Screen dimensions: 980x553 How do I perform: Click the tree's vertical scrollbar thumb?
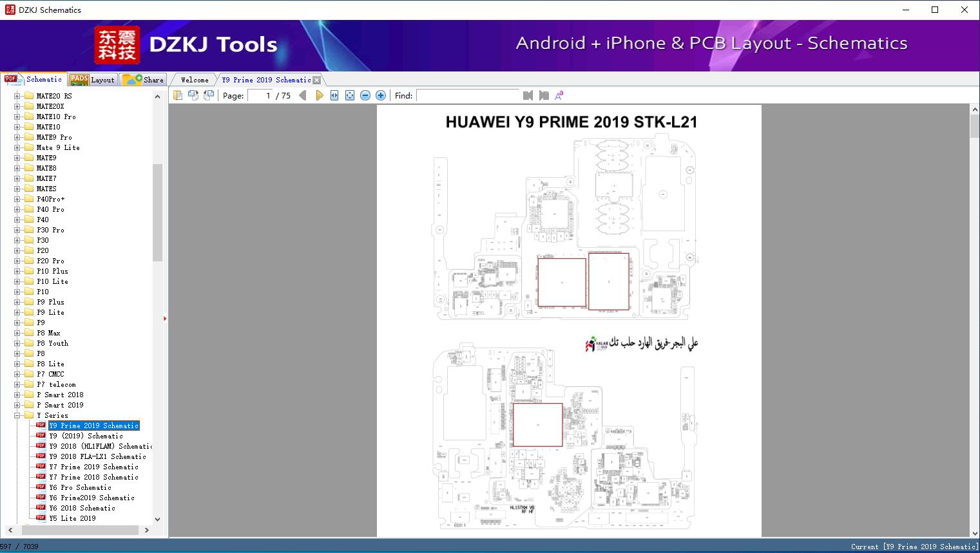[157, 212]
